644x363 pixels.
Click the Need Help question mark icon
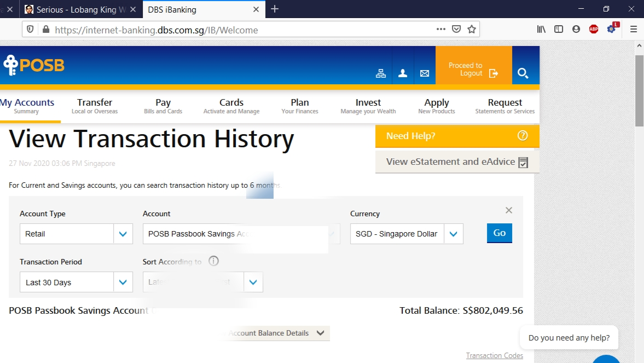click(523, 136)
